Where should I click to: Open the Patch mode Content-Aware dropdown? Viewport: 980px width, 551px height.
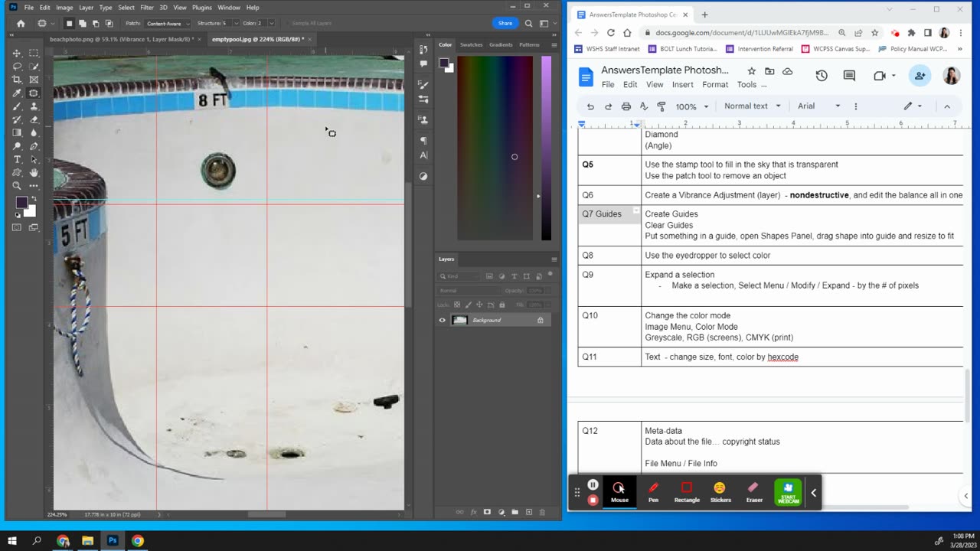coord(168,24)
